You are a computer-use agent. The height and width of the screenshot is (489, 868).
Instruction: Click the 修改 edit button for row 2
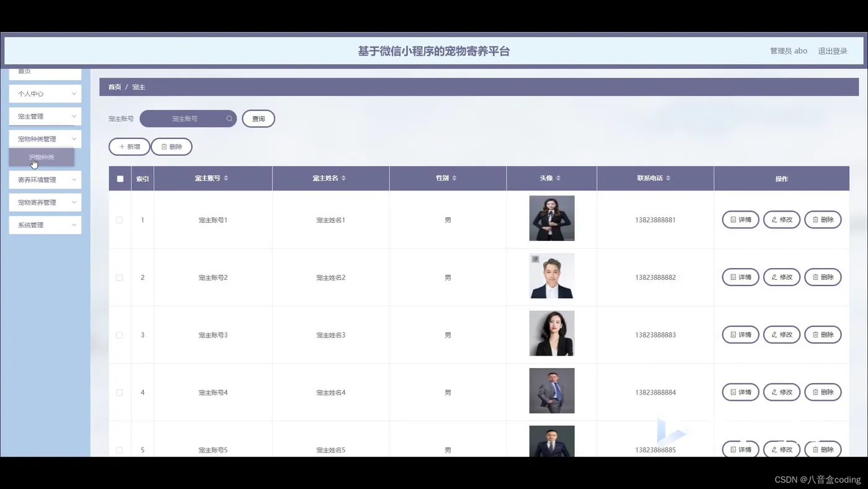781,277
